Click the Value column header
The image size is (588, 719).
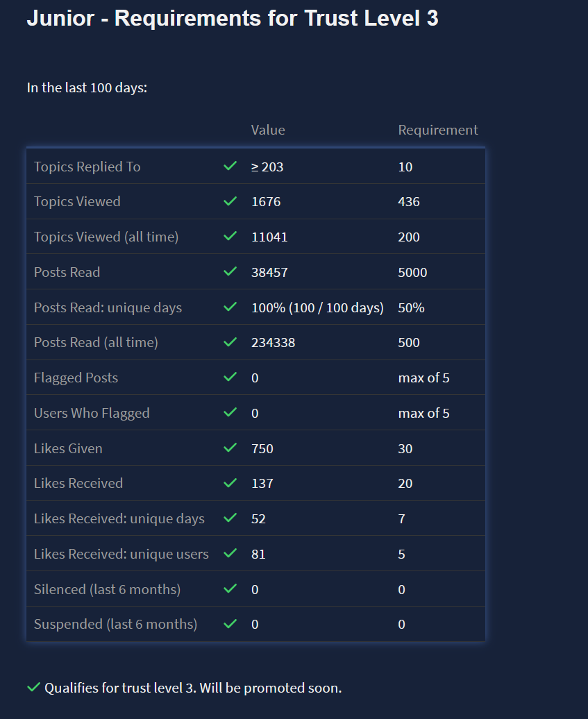pyautogui.click(x=268, y=130)
